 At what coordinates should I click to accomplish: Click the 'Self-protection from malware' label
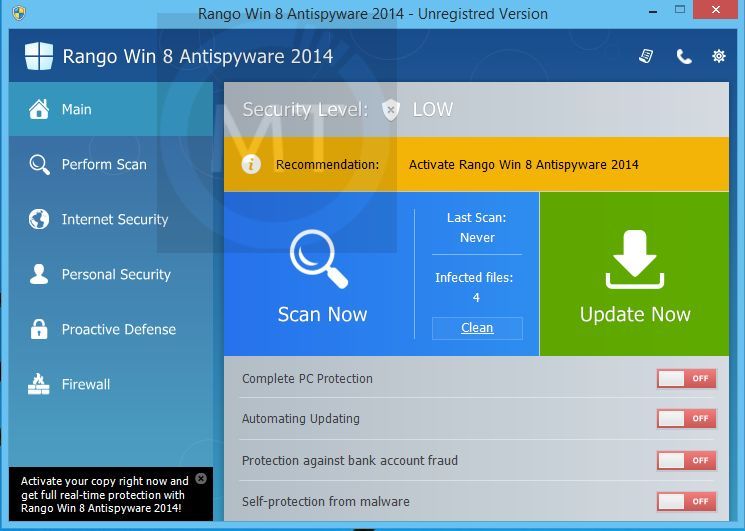coord(325,502)
